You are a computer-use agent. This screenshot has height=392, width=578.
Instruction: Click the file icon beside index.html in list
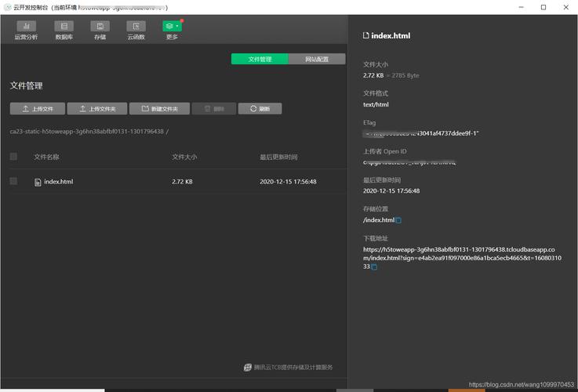pyautogui.click(x=38, y=182)
